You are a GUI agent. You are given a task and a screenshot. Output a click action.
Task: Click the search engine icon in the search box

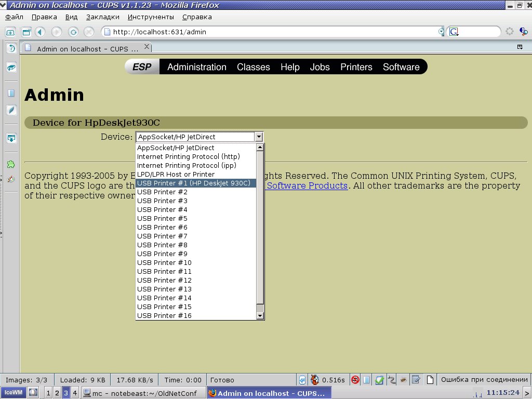pyautogui.click(x=454, y=32)
